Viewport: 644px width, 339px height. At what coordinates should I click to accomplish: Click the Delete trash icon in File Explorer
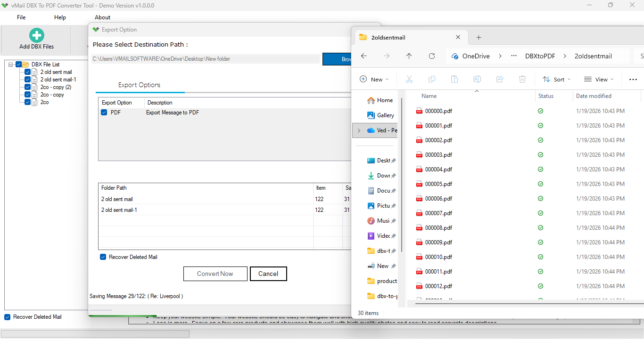522,79
